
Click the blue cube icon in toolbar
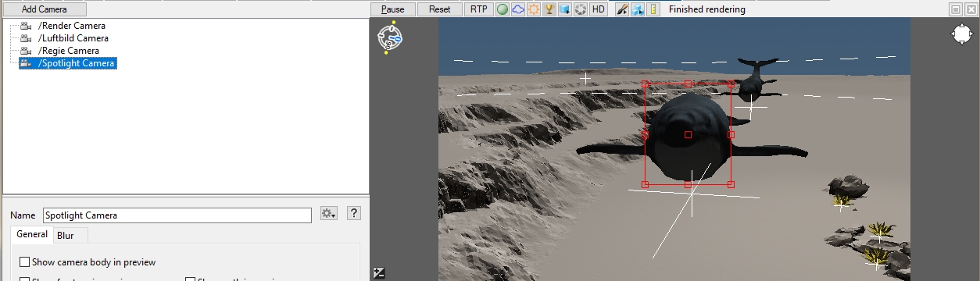564,9
